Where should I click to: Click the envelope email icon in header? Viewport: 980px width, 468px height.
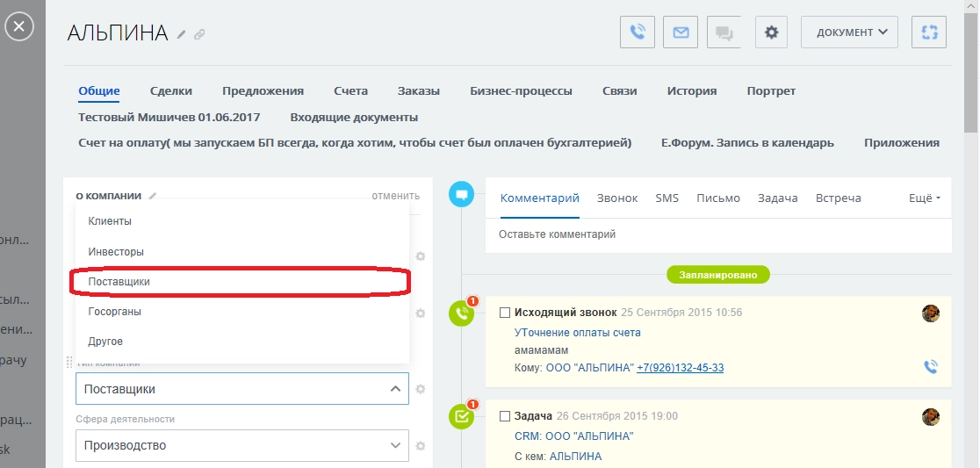pyautogui.click(x=681, y=32)
